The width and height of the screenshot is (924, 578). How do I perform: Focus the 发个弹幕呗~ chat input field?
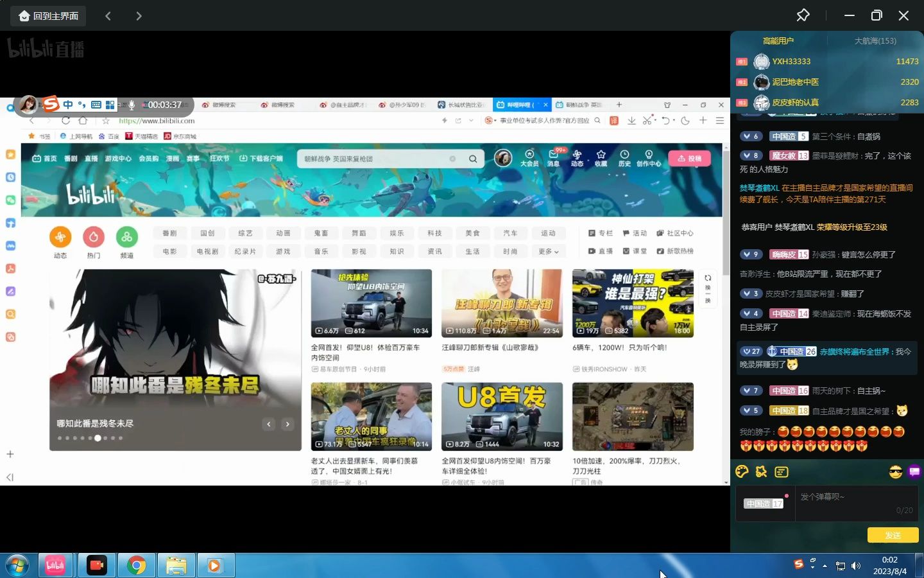(857, 504)
